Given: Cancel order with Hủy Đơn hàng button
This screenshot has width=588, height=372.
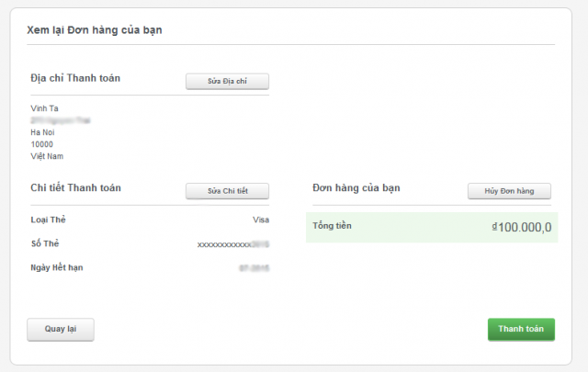Looking at the screenshot, I should 509,191.
